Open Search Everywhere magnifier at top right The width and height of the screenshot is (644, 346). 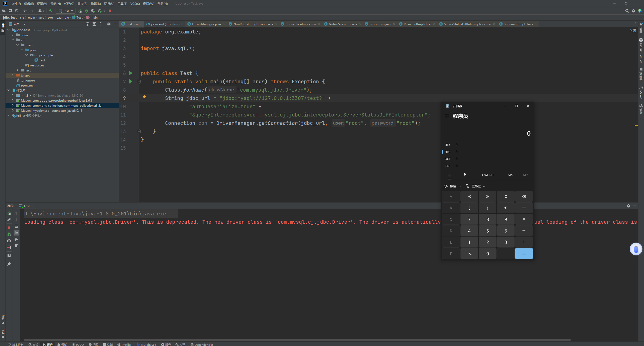click(627, 11)
